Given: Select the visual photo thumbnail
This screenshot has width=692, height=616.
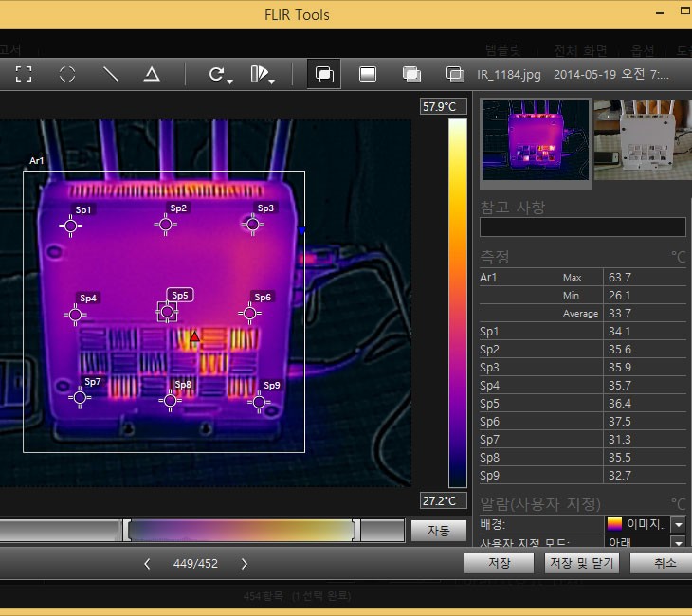Looking at the screenshot, I should pos(643,140).
